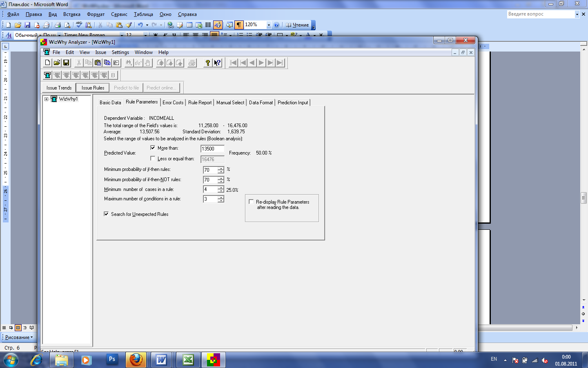
Task: Open the Рисование drawing dropdown in Word
Action: (19, 337)
